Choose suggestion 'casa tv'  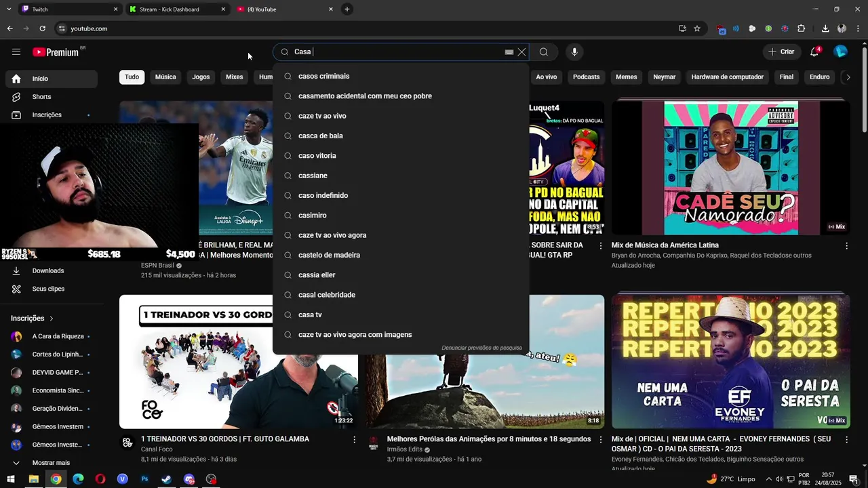401,314
